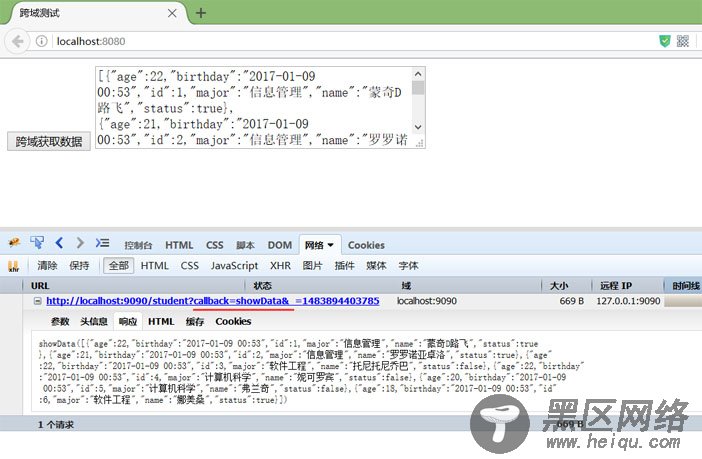Open a new tab with plus button
702x459 pixels.
pyautogui.click(x=201, y=13)
